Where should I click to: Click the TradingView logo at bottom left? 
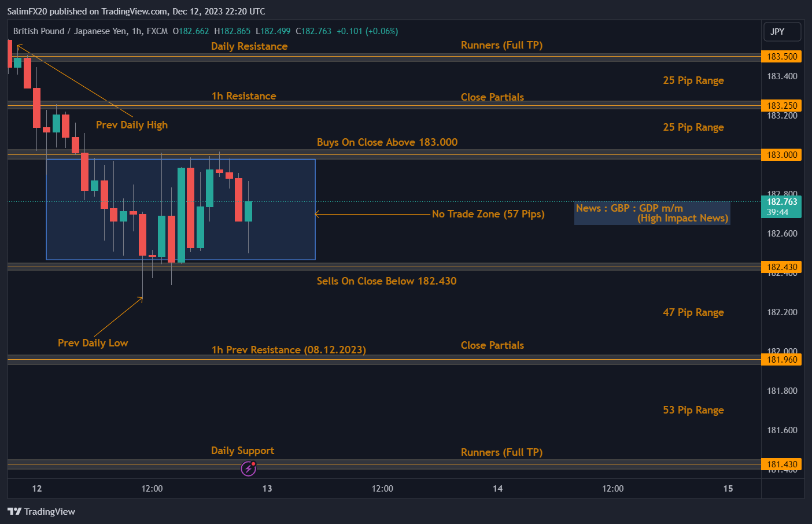(x=41, y=511)
